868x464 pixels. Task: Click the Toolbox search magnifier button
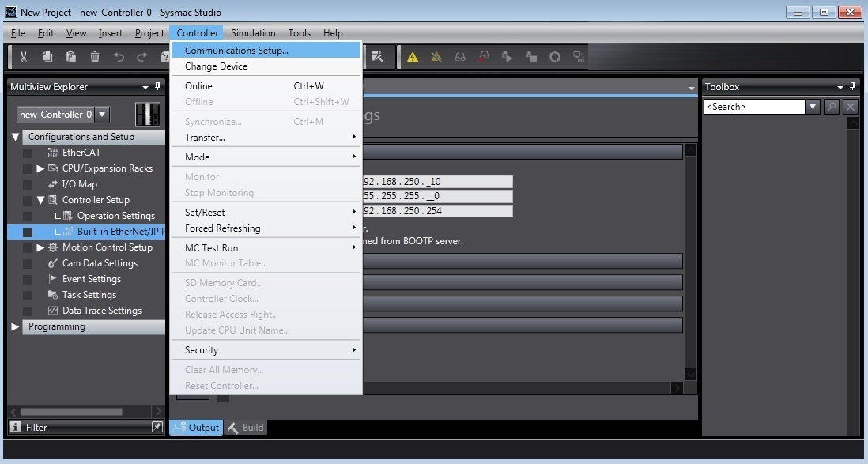click(832, 106)
